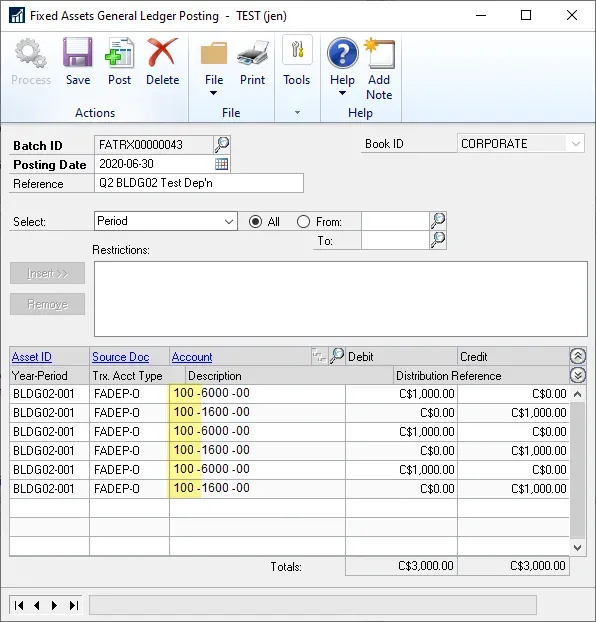
Task: Click the Add Note icon
Action: click(x=379, y=53)
